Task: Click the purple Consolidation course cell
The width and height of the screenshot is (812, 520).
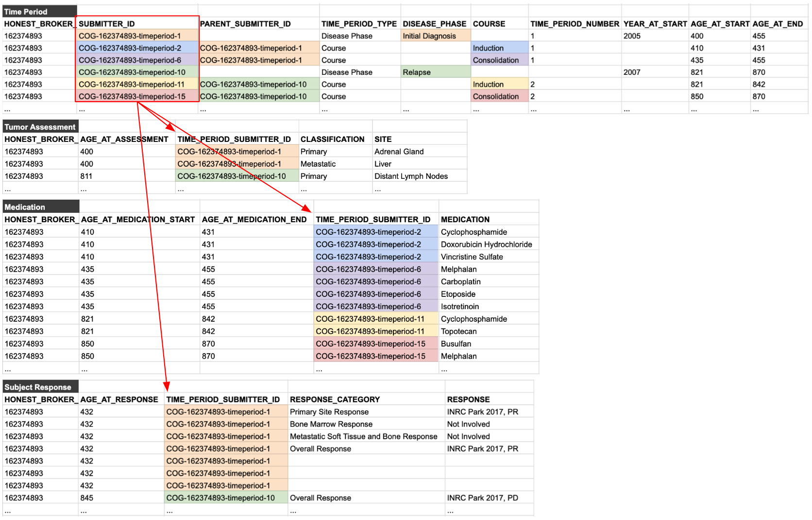Action: [500, 60]
